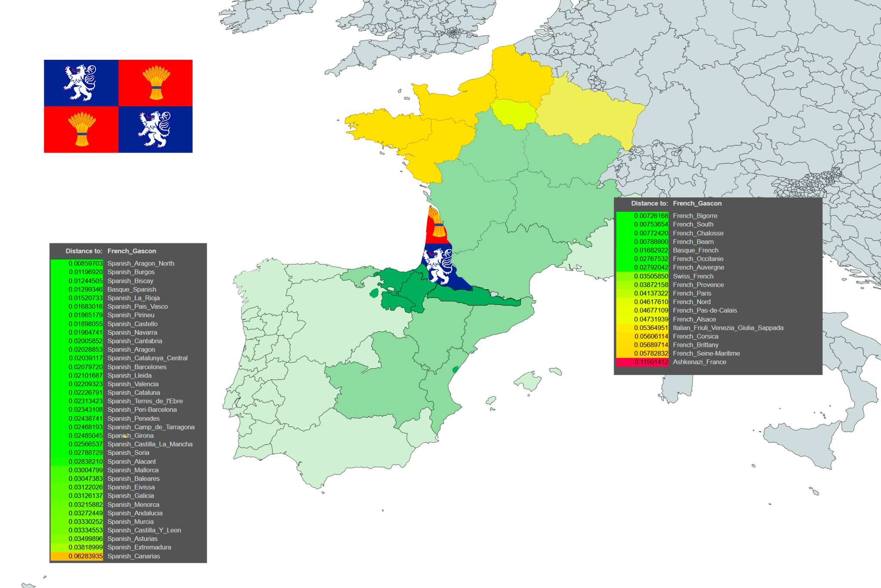The image size is (881, 588).
Task: Click distance value 0.00859703 green swatch
Action: 77,263
